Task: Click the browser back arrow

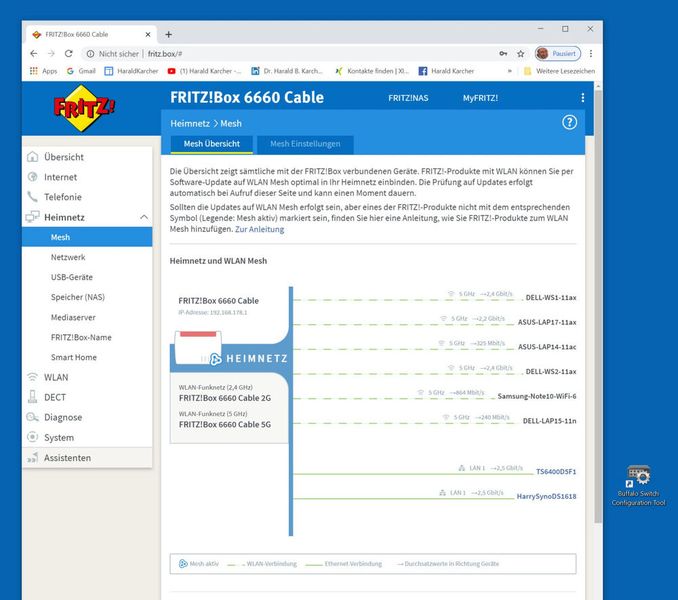Action: coord(34,54)
